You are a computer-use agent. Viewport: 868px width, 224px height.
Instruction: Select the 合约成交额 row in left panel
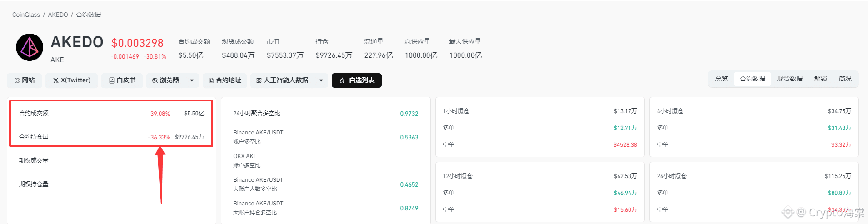(111, 114)
